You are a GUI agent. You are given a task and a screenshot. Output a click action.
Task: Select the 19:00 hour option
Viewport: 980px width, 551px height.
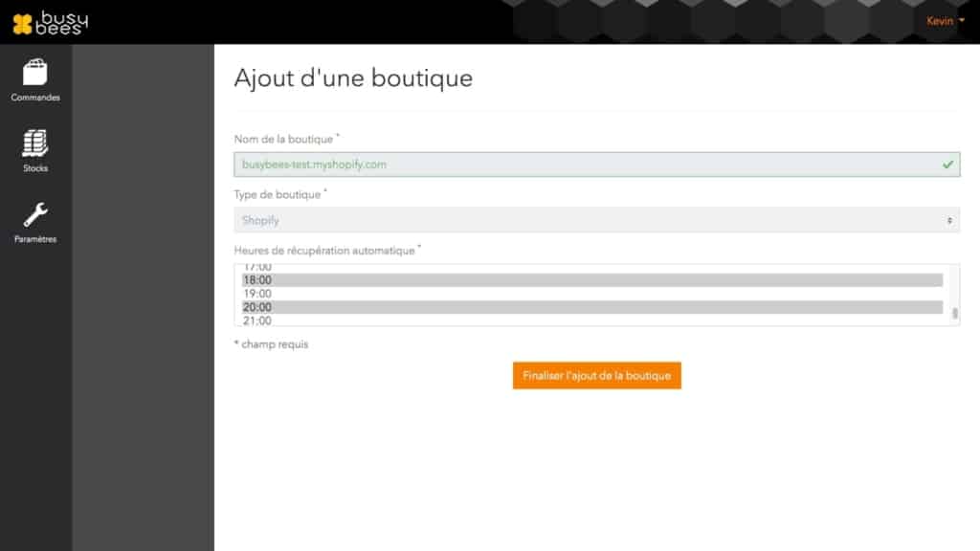click(591, 294)
